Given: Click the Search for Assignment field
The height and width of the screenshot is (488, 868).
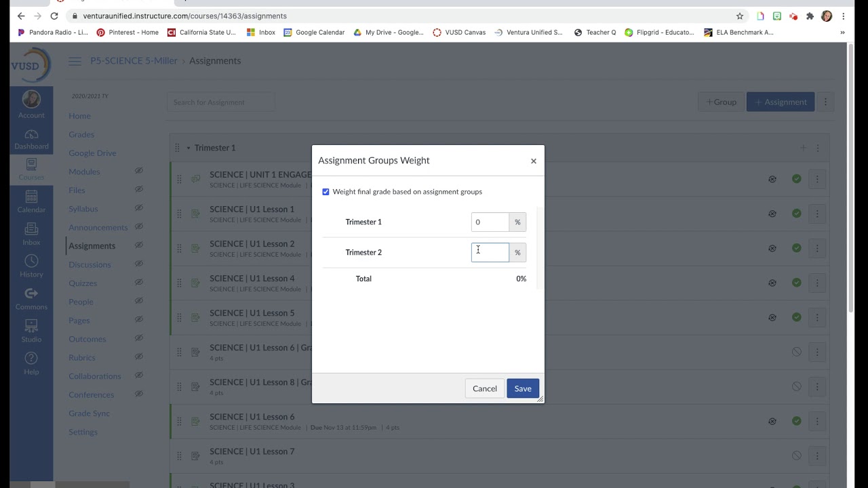Looking at the screenshot, I should coord(221,102).
